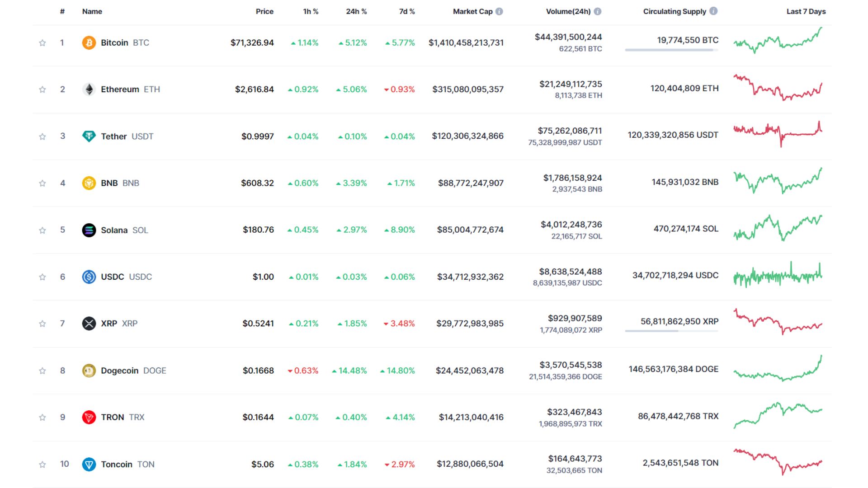Select the XRP logo icon

point(89,324)
